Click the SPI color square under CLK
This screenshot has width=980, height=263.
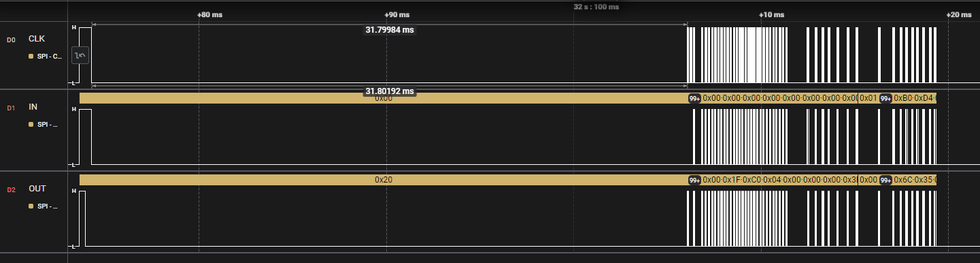31,56
